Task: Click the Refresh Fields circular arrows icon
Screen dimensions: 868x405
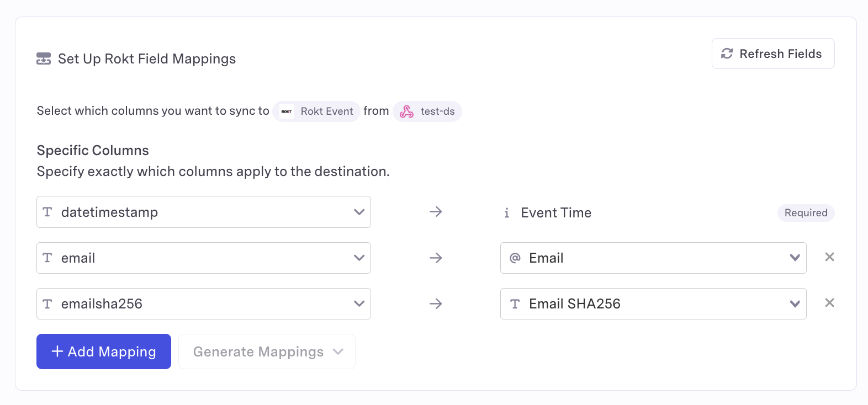Action: 727,54
